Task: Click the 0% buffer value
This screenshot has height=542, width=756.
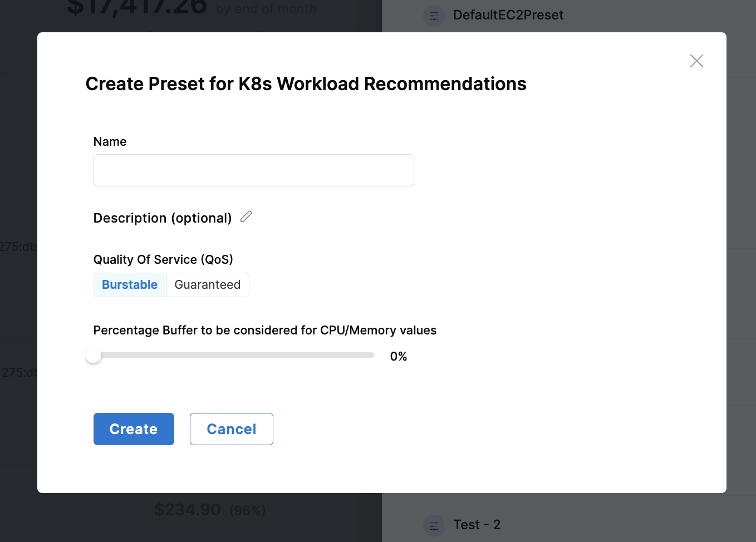Action: 399,357
